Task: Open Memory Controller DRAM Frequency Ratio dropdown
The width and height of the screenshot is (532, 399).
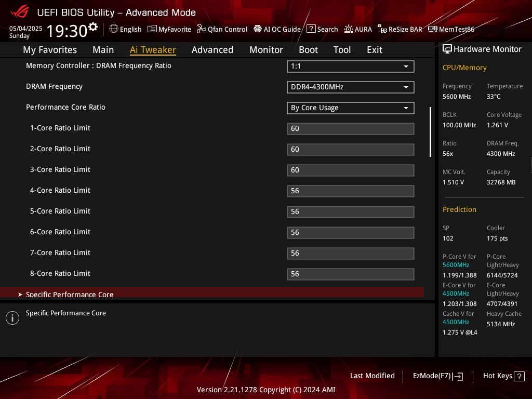Action: pos(351,66)
